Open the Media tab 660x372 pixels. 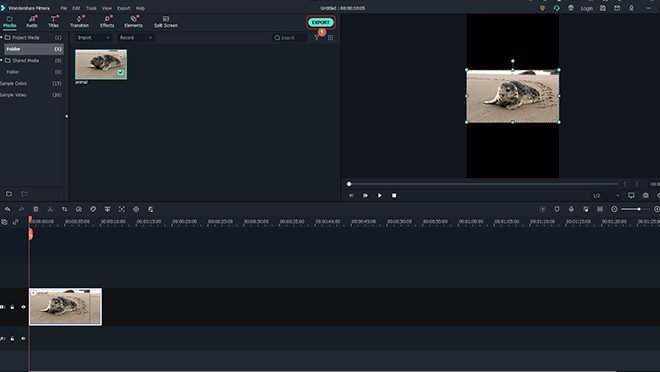point(9,22)
